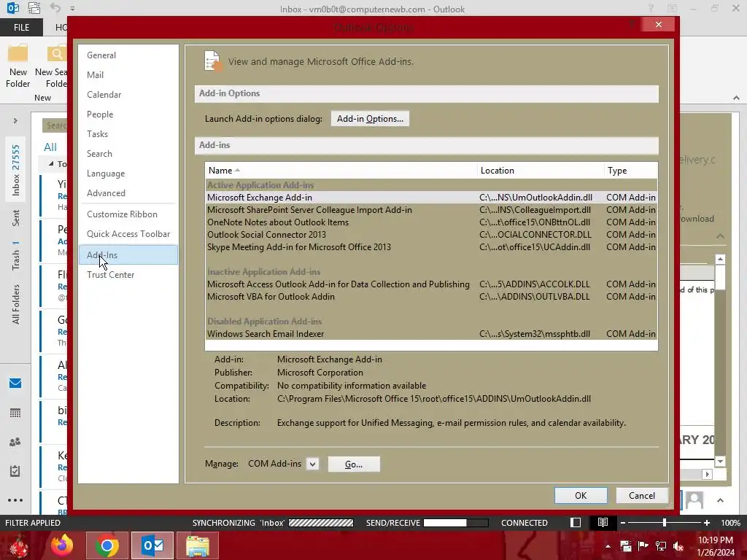Click the muted volume tray icon
747x560 pixels.
[x=678, y=546]
